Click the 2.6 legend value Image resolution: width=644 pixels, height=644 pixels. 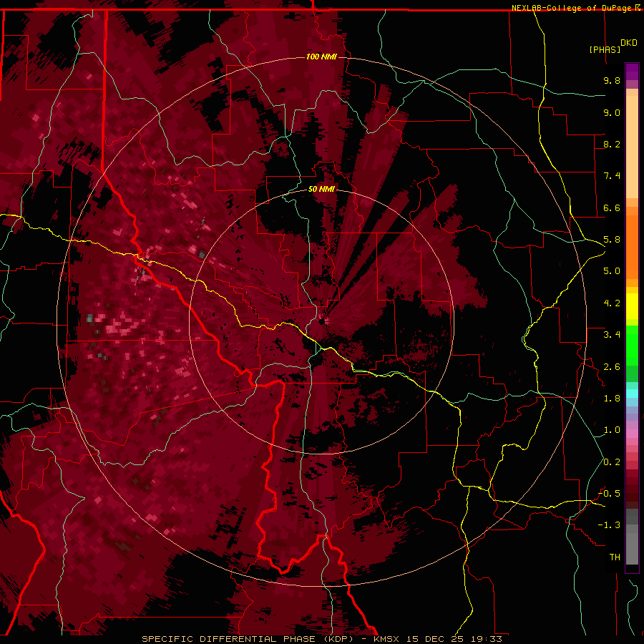coord(612,367)
